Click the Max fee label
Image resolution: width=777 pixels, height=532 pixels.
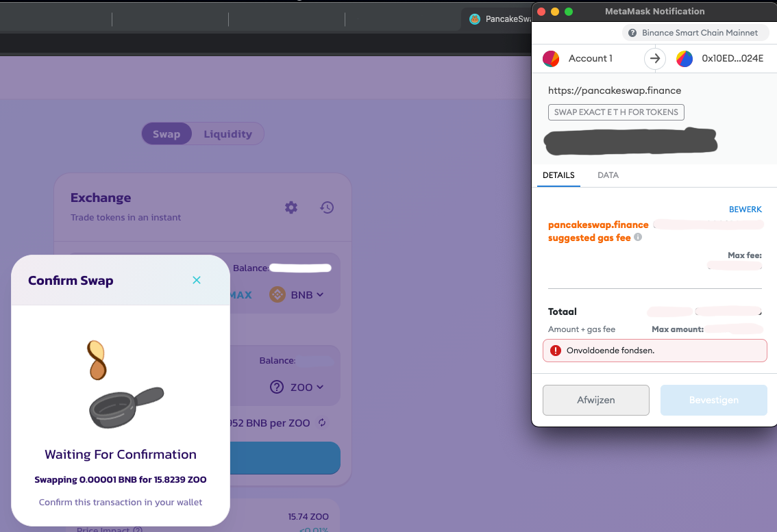pyautogui.click(x=745, y=255)
